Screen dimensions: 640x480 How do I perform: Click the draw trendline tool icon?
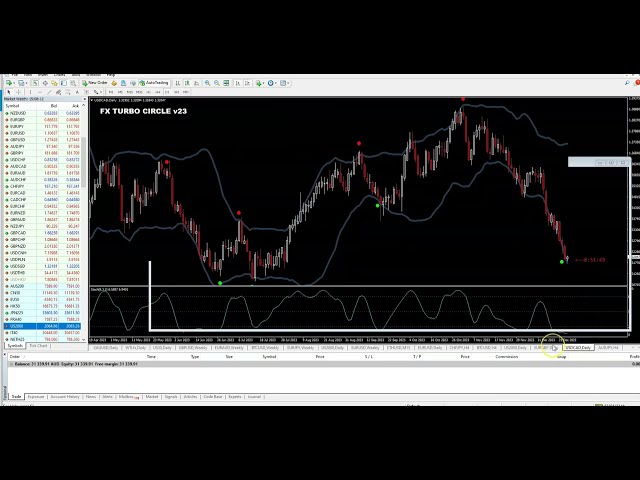[x=48, y=91]
